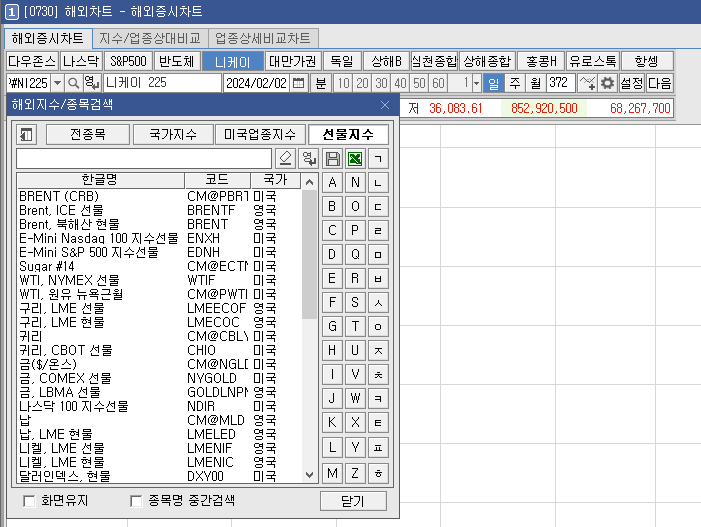Screen dimensions: 701x527
Task: Select the E-Mini Nasdaq 100 지수선물 row
Action: point(159,238)
